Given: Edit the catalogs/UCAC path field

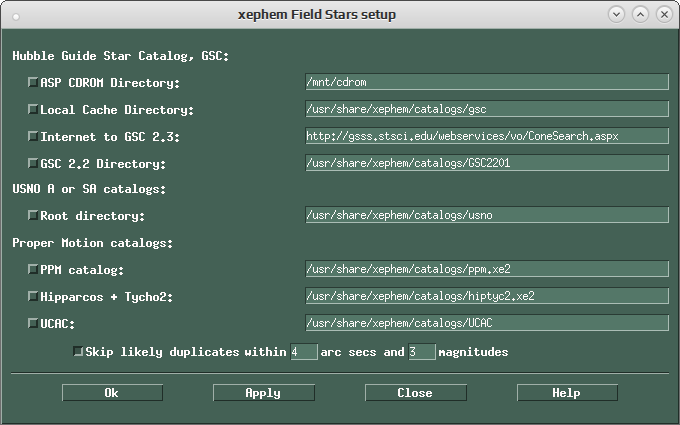Looking at the screenshot, I should [x=487, y=323].
